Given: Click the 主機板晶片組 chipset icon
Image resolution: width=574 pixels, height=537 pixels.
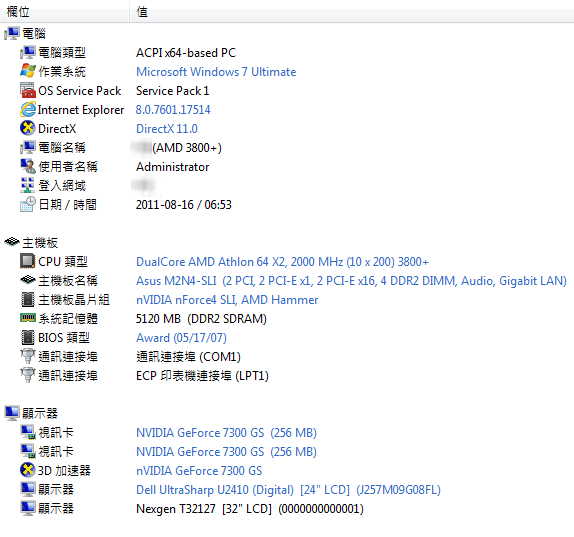Looking at the screenshot, I should 27,299.
